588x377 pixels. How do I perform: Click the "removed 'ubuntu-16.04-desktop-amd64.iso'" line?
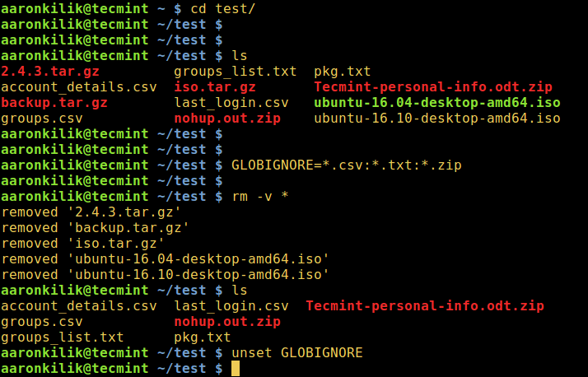coord(166,258)
